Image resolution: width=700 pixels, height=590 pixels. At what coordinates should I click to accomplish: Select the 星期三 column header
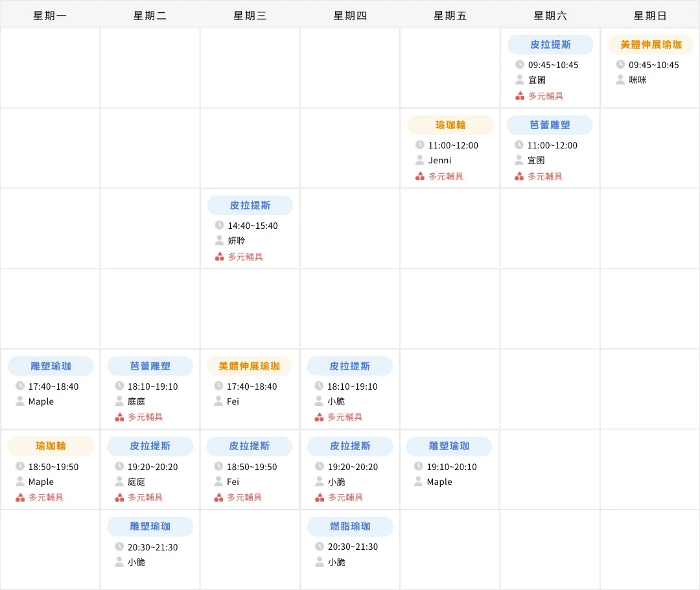tap(250, 15)
